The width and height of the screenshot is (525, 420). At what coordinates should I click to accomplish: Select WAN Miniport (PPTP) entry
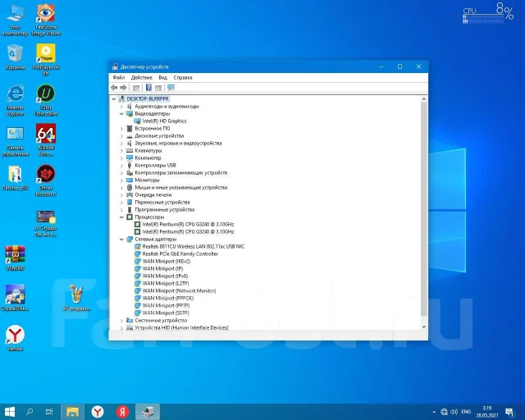click(166, 305)
